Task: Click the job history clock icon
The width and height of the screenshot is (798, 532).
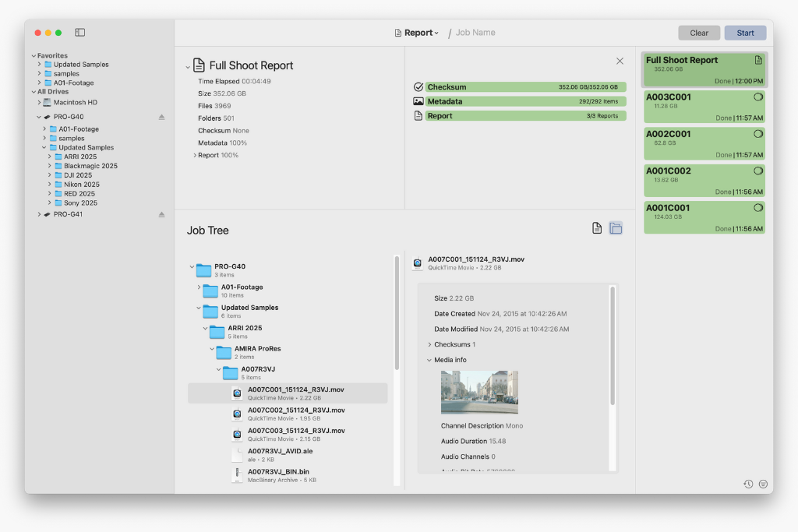Action: tap(748, 484)
